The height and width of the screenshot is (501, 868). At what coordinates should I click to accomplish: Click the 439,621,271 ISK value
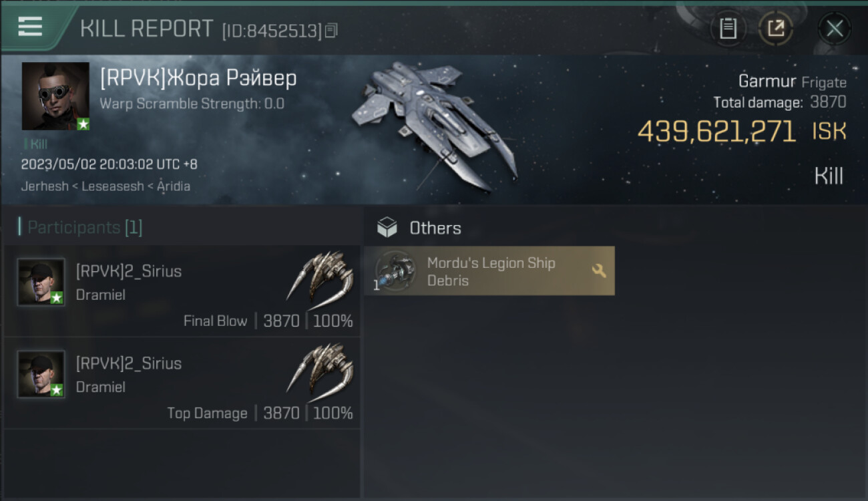point(716,132)
